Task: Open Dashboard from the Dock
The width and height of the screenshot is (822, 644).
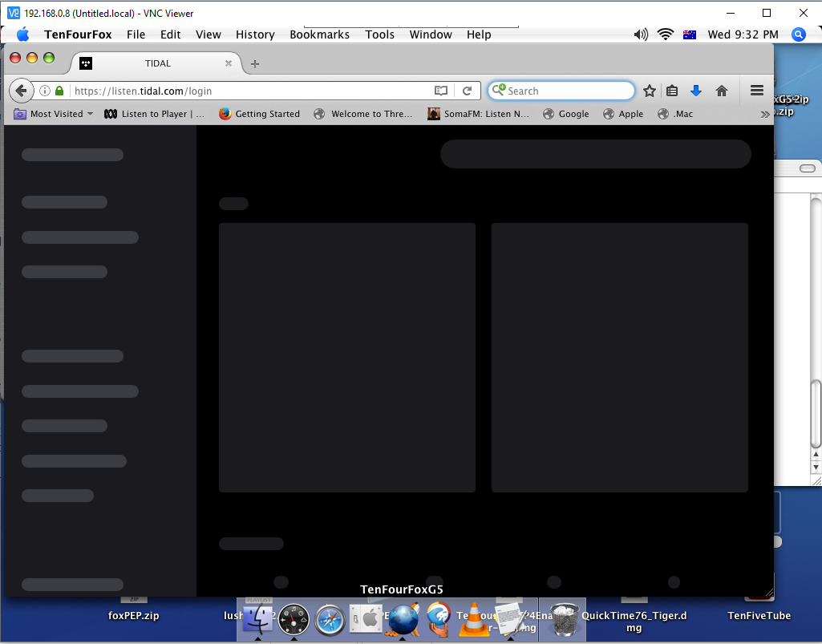Action: click(x=294, y=620)
